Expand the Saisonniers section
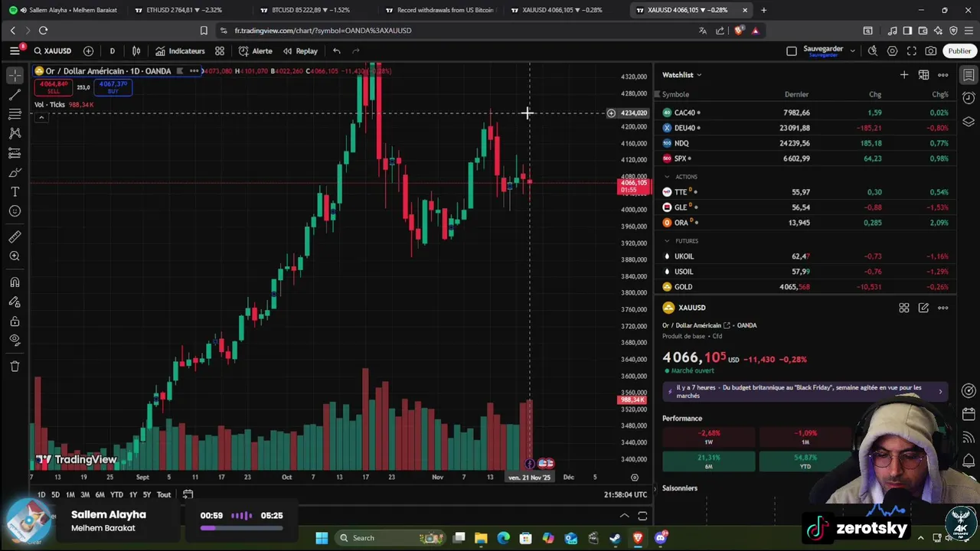The height and width of the screenshot is (551, 980). pyautogui.click(x=680, y=488)
